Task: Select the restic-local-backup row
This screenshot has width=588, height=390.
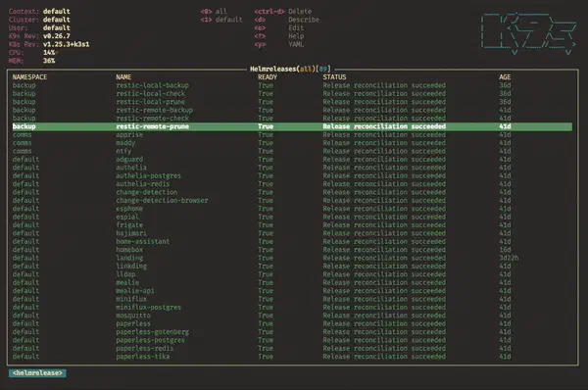Action: point(292,85)
